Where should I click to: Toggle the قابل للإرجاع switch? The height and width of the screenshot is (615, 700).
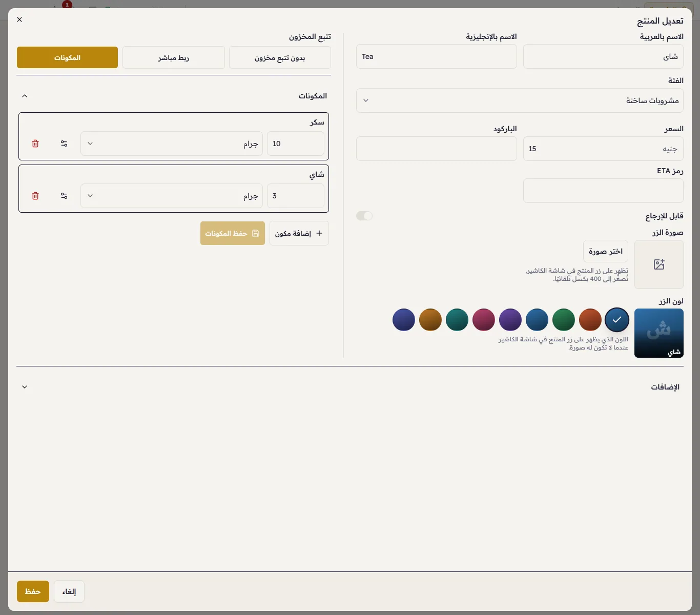point(364,216)
